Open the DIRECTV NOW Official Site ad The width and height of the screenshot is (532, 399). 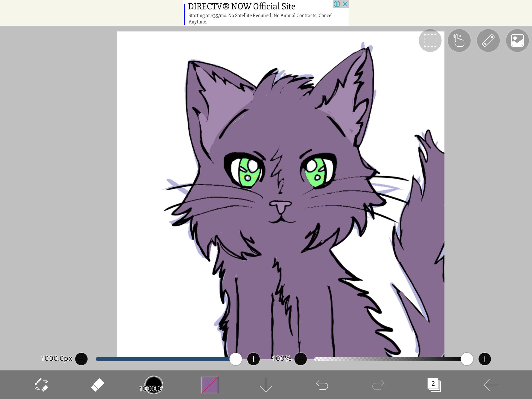[x=242, y=6]
